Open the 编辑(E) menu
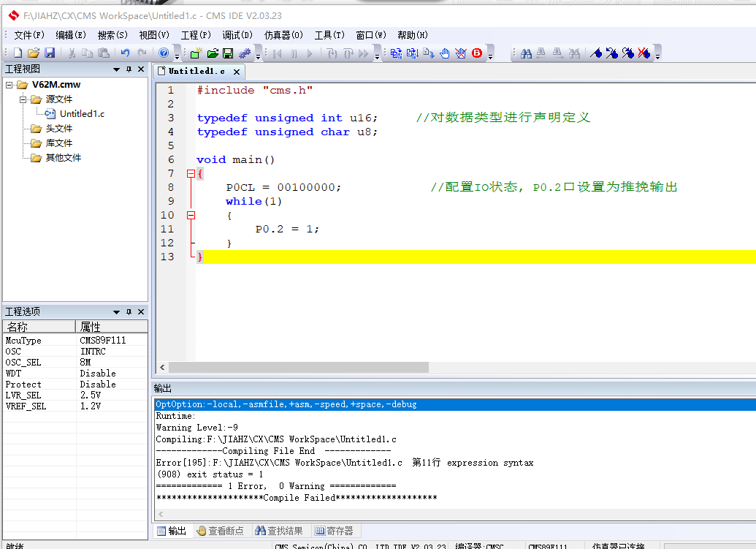This screenshot has height=549, width=756. [71, 35]
